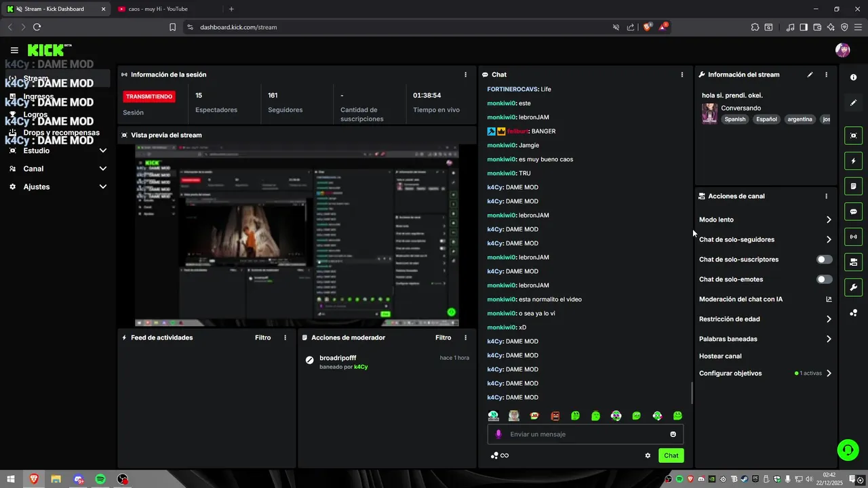Viewport: 868px width, 488px height.
Task: Click the document icon in right sidebar
Action: 853,186
